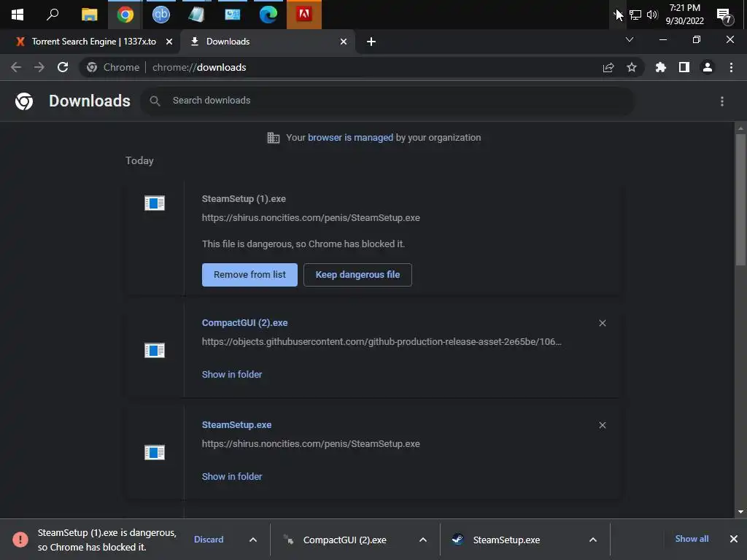The image size is (747, 560).
Task: Show CompactGUI (2).exe in folder
Action: point(232,374)
